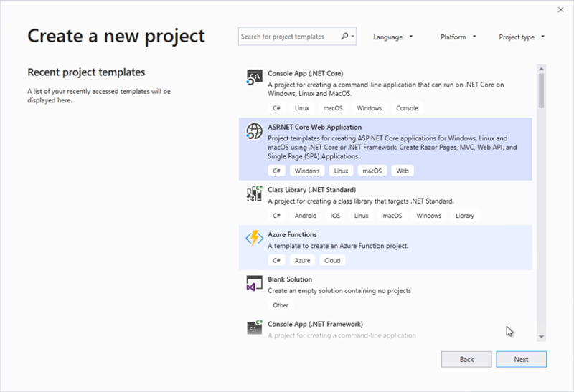Select the Azure Functions template title
Image resolution: width=574 pixels, height=392 pixels.
(292, 234)
